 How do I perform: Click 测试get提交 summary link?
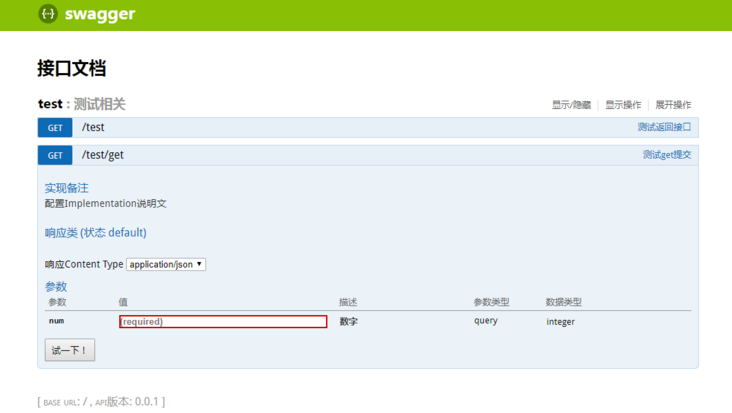click(x=667, y=154)
